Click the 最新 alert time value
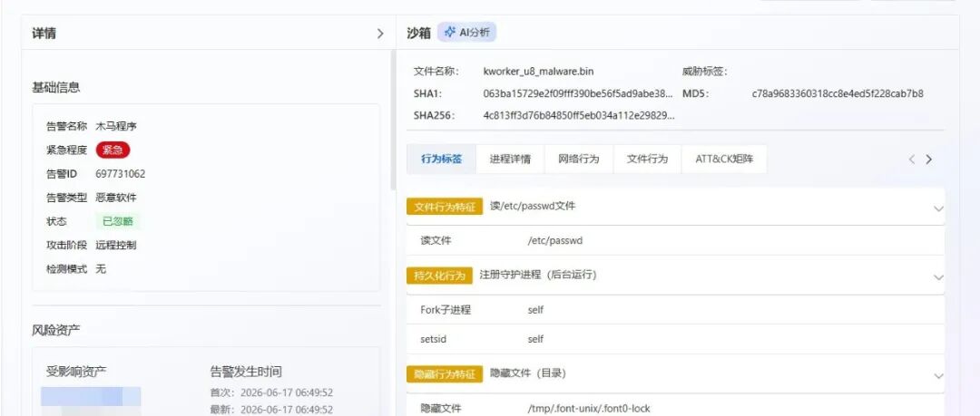The image size is (980, 416). point(287,410)
